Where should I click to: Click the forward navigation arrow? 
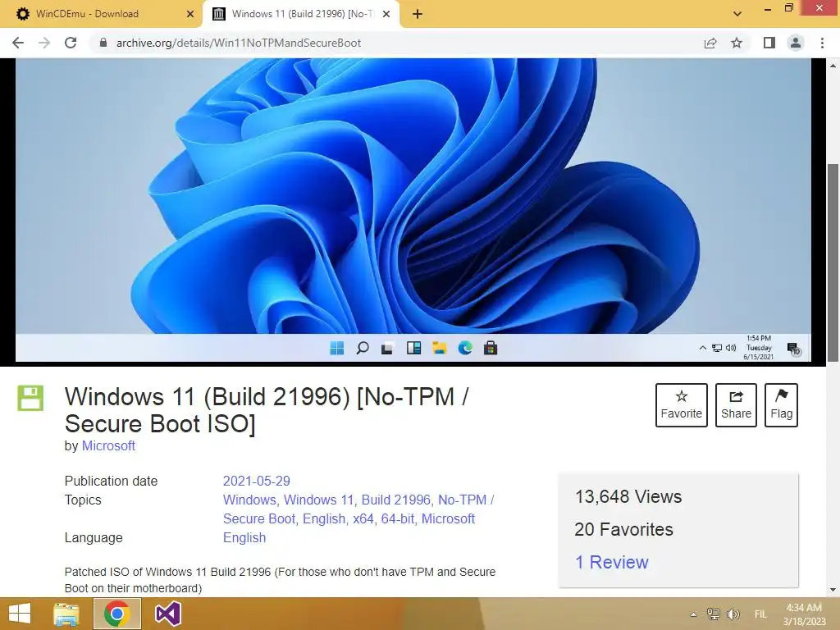click(x=44, y=43)
